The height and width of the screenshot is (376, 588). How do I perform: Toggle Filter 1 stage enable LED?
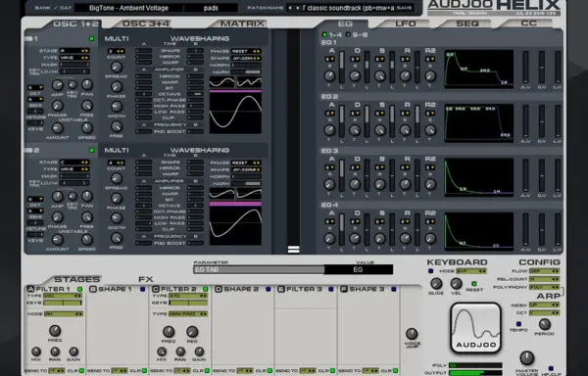[x=80, y=289]
